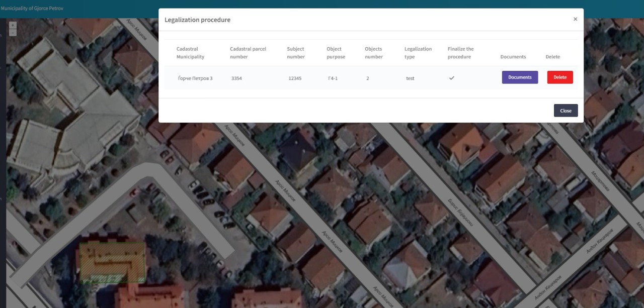Zoom out on the map
This screenshot has height=308, width=644.
(x=13, y=33)
